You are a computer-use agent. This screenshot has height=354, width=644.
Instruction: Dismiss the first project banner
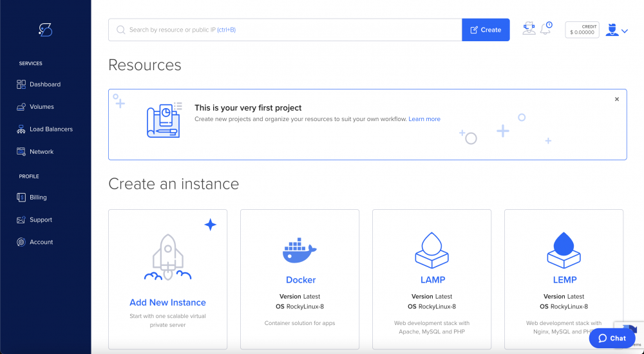coord(616,99)
